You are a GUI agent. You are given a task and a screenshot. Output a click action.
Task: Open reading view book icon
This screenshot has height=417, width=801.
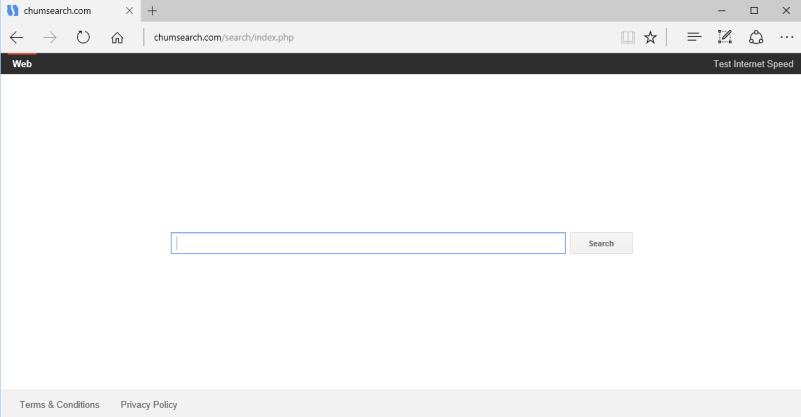pyautogui.click(x=628, y=37)
